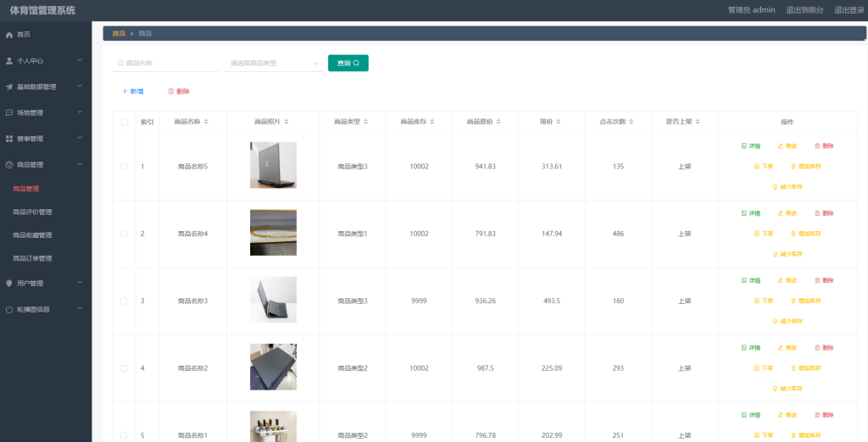Screen dimensions: 868x442
Task: Expand the 场地管理 sidebar menu
Action: 46,113
